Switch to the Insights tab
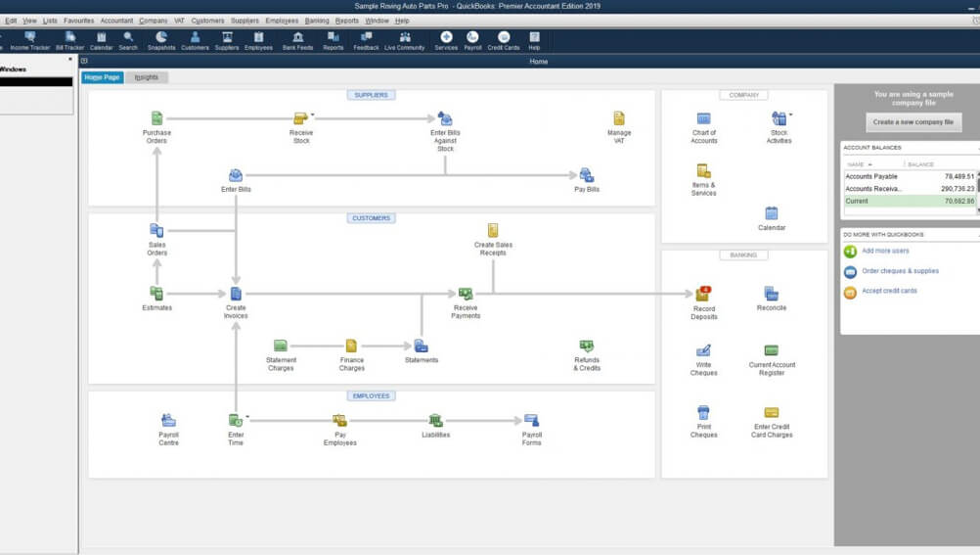Image resolution: width=980 pixels, height=555 pixels. click(147, 77)
